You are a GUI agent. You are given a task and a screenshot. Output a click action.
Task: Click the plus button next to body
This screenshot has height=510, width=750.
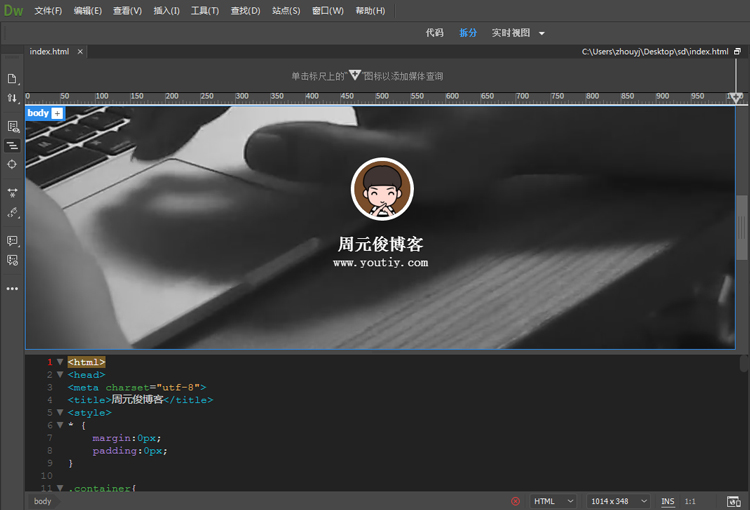coord(57,113)
